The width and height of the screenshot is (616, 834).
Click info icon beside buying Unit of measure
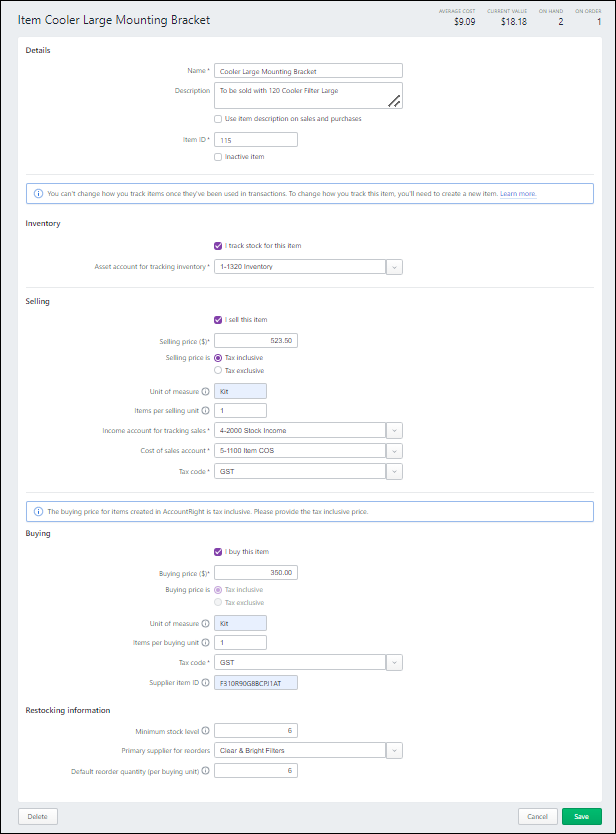tap(206, 622)
